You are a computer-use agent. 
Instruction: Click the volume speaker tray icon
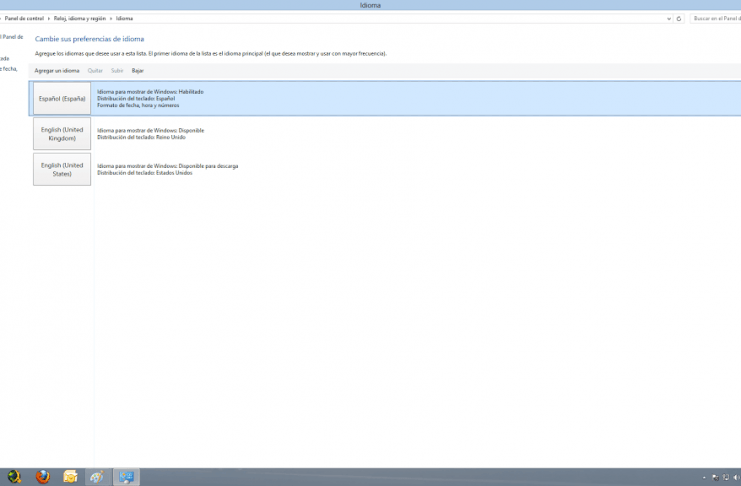click(x=736, y=477)
